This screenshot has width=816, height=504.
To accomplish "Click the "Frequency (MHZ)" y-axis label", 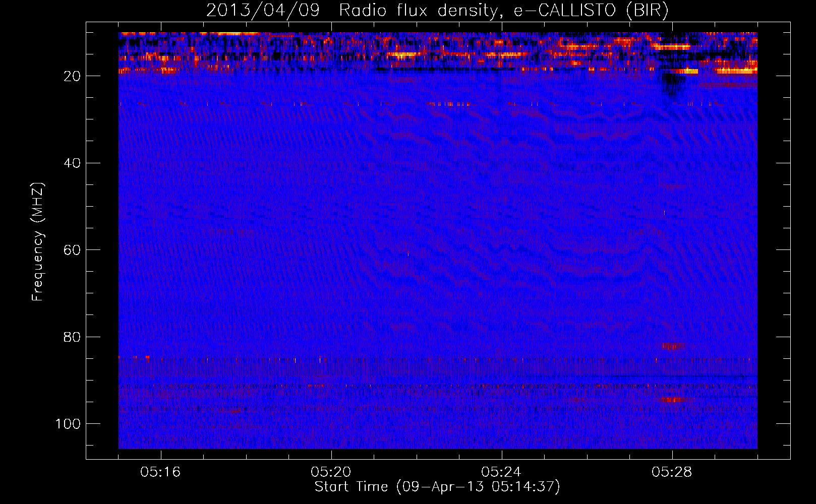I will click(x=38, y=242).
